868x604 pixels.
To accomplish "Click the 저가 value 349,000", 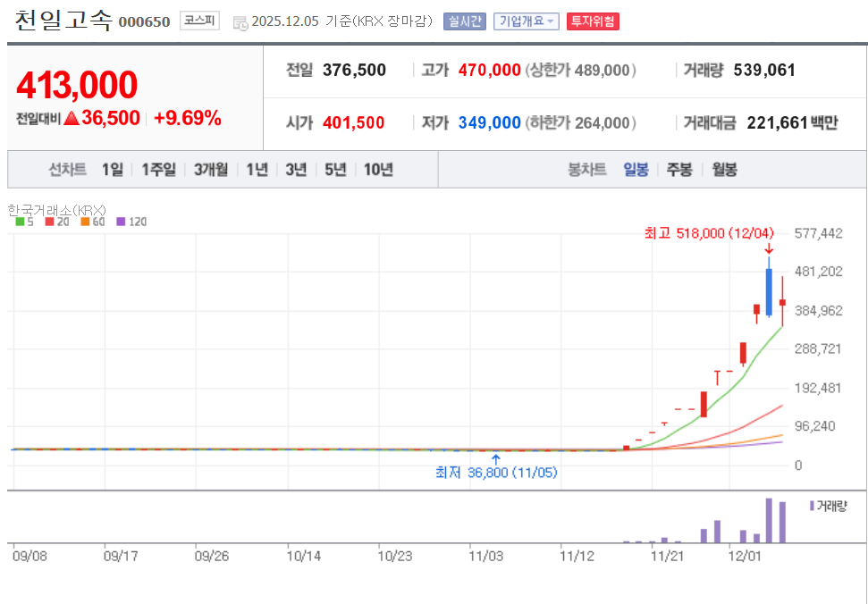I will click(x=489, y=122).
